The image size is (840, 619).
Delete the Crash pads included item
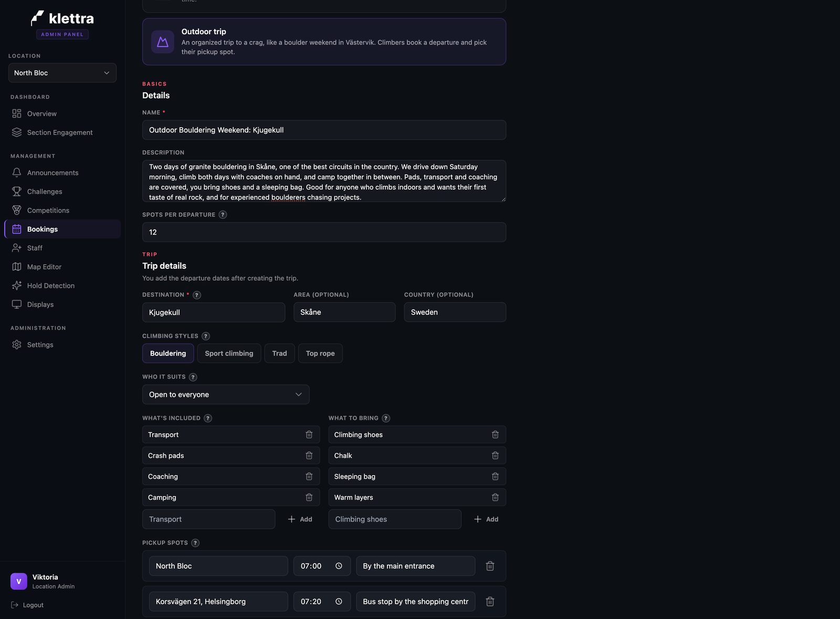(x=309, y=456)
